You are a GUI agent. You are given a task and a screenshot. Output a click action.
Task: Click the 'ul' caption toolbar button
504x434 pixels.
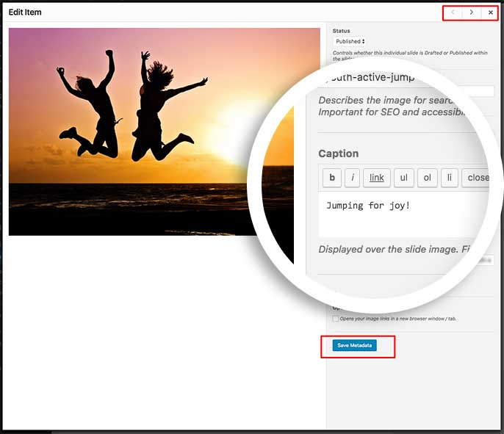(x=404, y=178)
